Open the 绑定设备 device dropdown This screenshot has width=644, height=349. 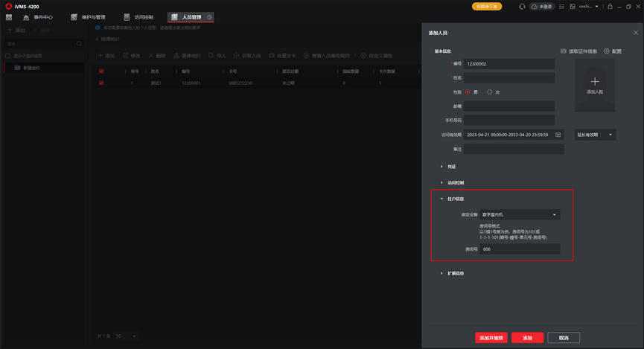[520, 215]
